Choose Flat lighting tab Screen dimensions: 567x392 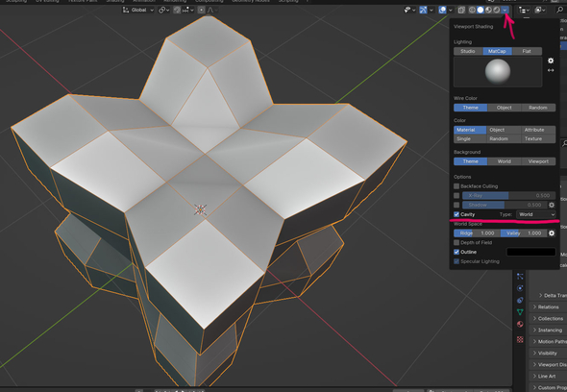click(x=527, y=51)
